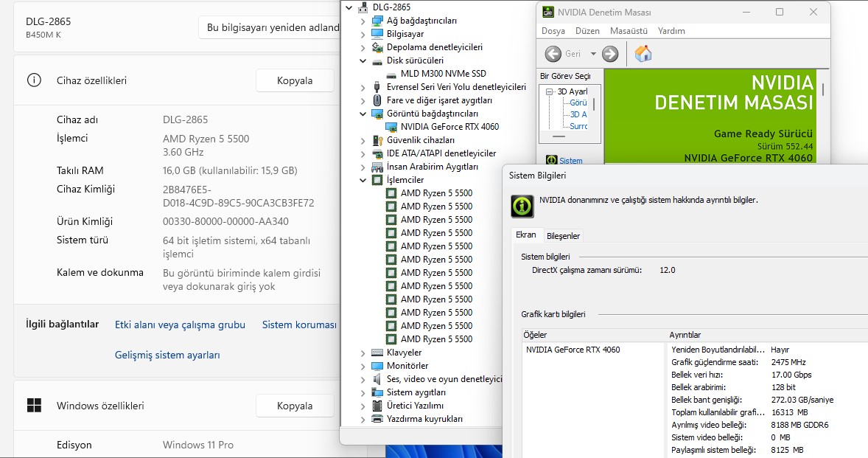Open the home page icon in NVIDIA Denetim Masası
The image size is (868, 458).
(643, 54)
